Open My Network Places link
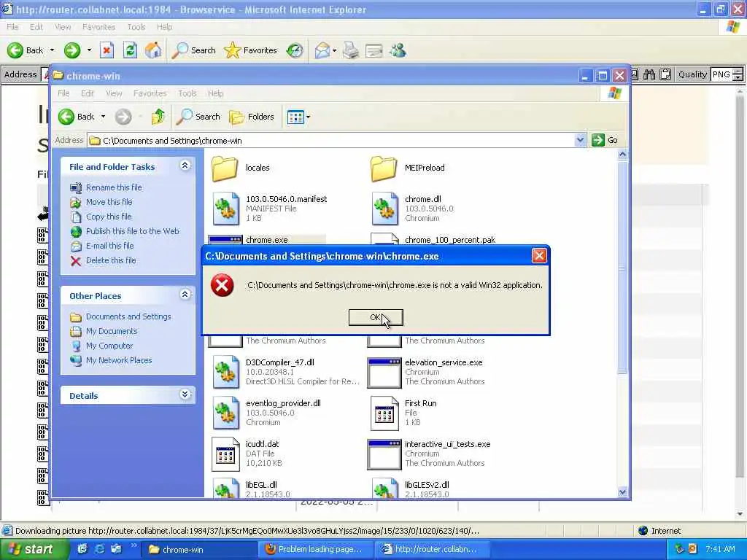 (119, 360)
